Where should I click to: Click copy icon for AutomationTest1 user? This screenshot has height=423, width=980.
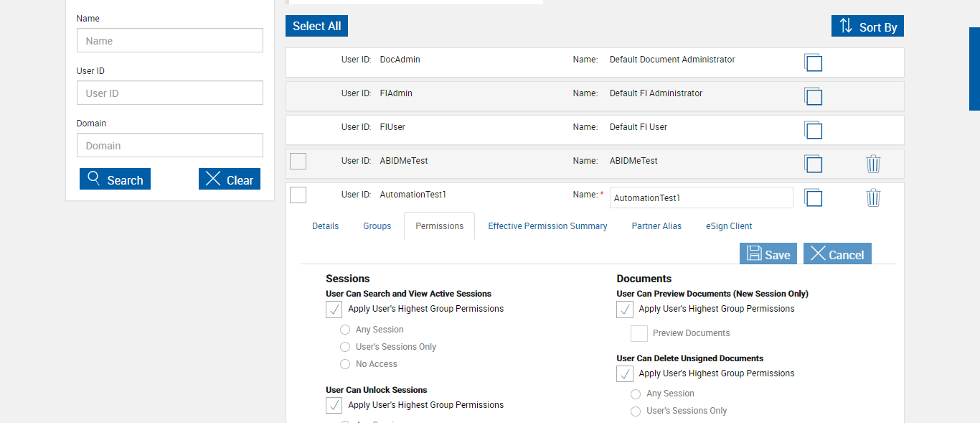813,197
